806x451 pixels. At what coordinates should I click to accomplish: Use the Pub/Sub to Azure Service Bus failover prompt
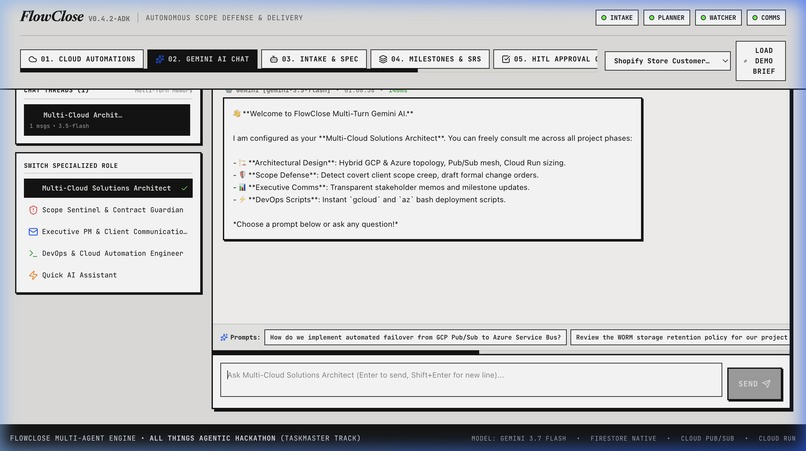click(x=415, y=337)
